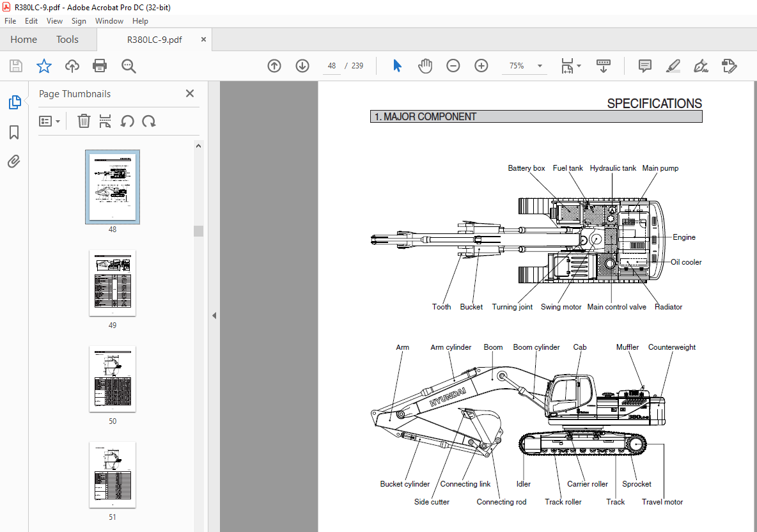Open Attachments paperclip icon
Image resolution: width=757 pixels, height=532 pixels.
14,161
